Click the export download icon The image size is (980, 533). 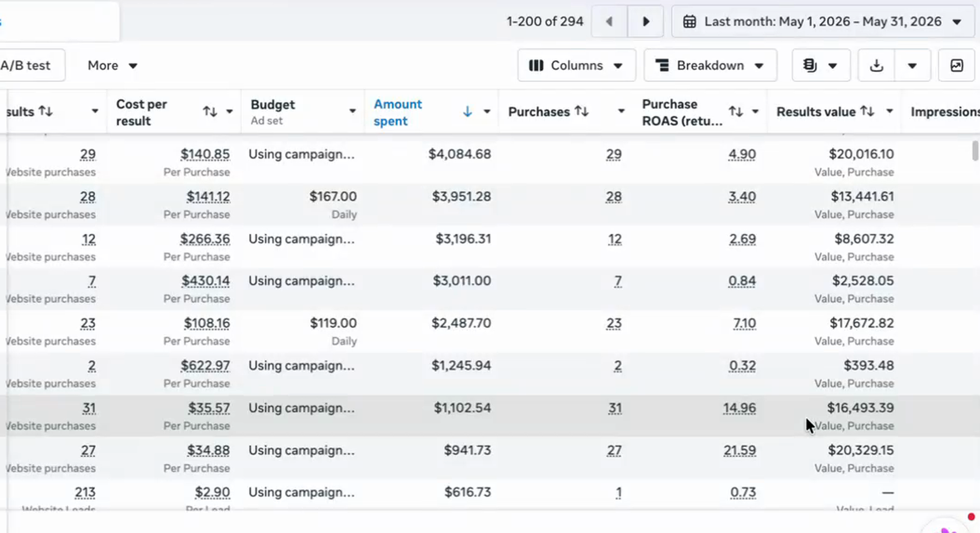pyautogui.click(x=876, y=65)
